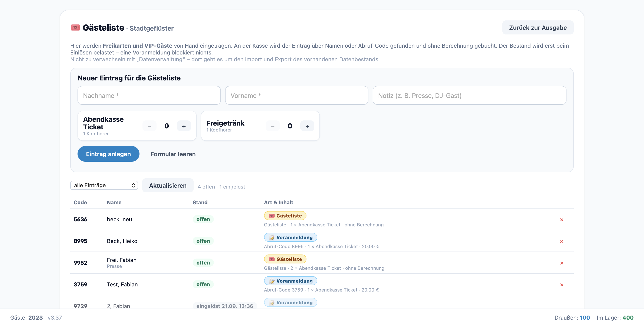Increase Abendkasse Ticket quantity with plus
644x326 pixels.
point(184,126)
